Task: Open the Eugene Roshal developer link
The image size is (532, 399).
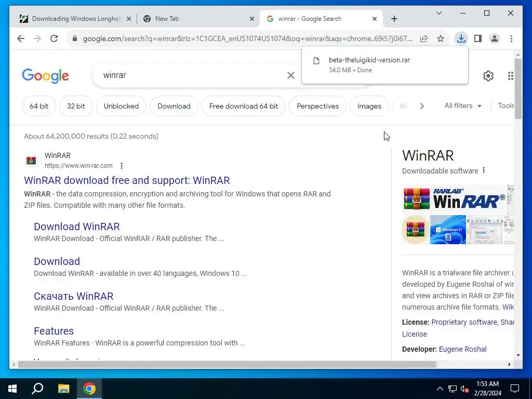Action: click(x=462, y=349)
